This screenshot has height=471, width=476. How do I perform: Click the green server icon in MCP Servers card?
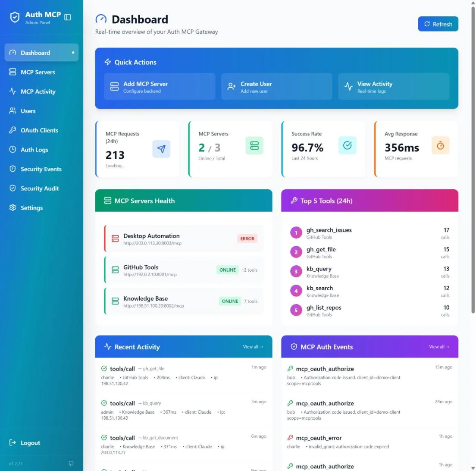pyautogui.click(x=254, y=145)
